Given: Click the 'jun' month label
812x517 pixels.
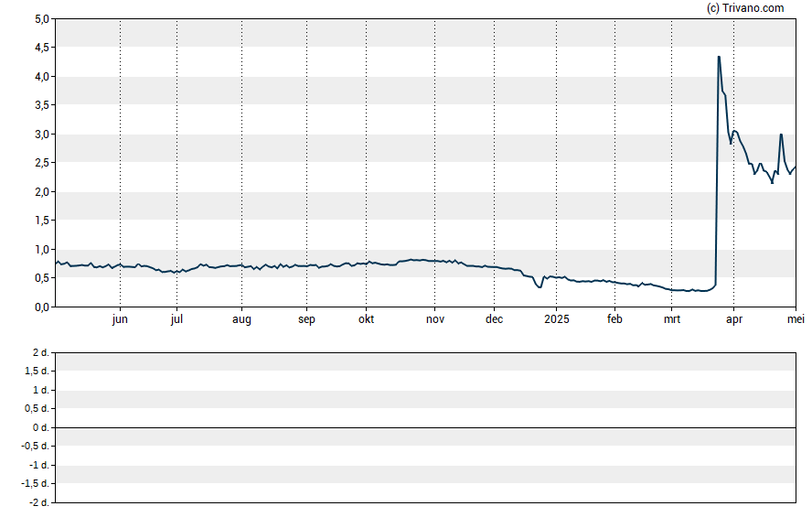Looking at the screenshot, I should [x=120, y=319].
